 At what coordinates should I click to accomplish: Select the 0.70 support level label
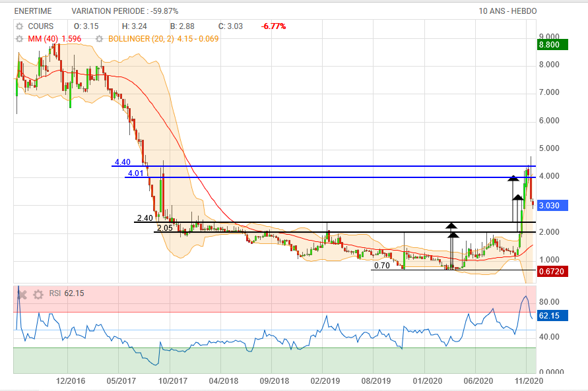[381, 266]
